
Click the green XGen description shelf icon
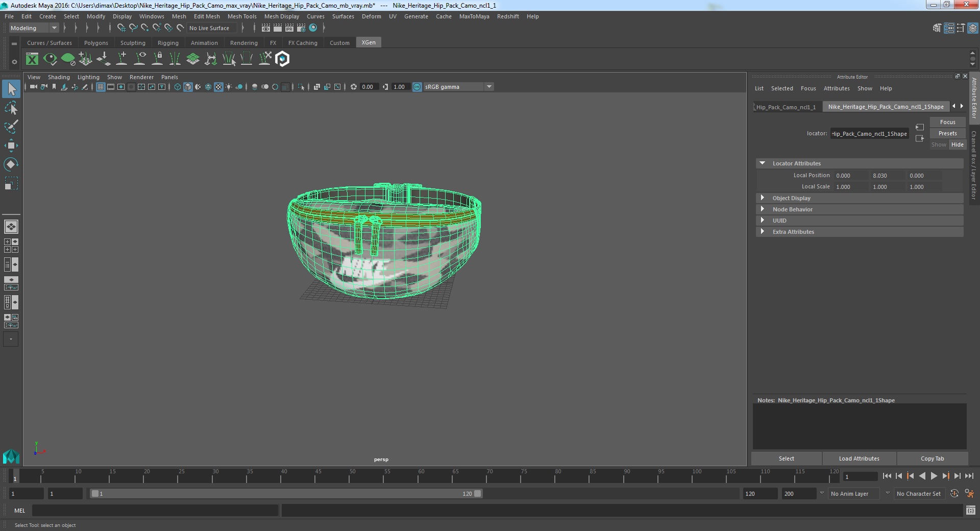click(68, 59)
